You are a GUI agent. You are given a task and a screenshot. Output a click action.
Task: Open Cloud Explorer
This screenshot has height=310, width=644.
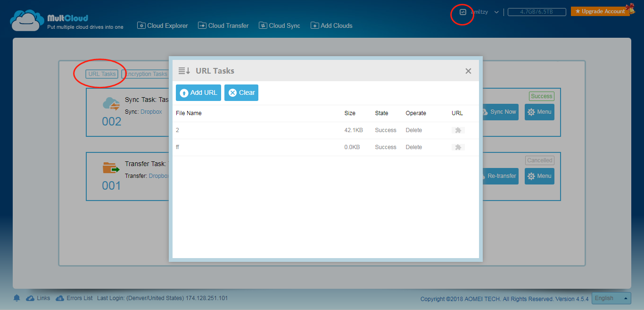163,25
